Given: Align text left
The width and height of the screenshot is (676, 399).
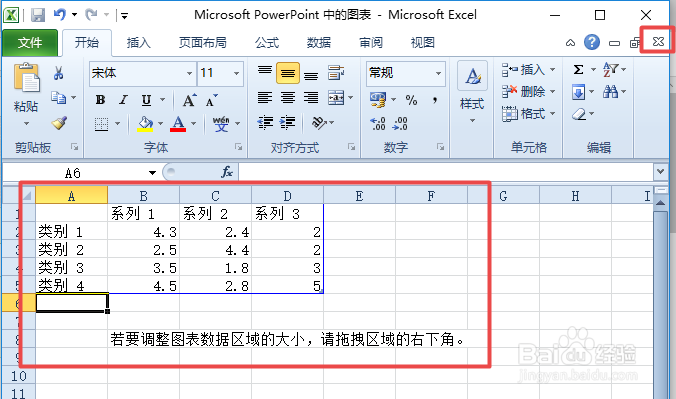Looking at the screenshot, I should click(x=265, y=97).
